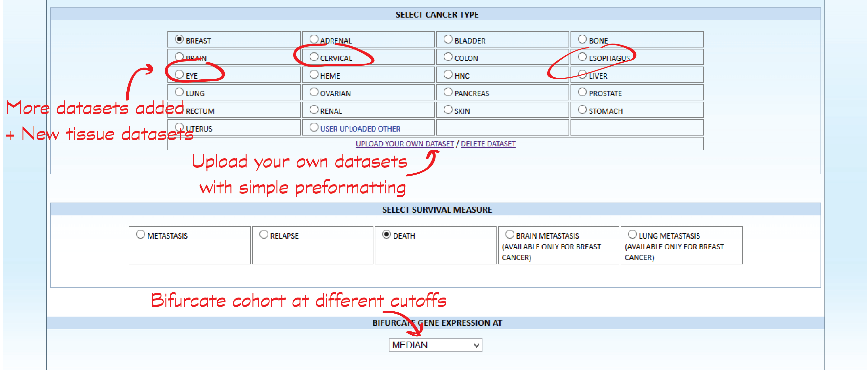868x370 pixels.
Task: Choose the BONE radio button
Action: click(x=582, y=39)
